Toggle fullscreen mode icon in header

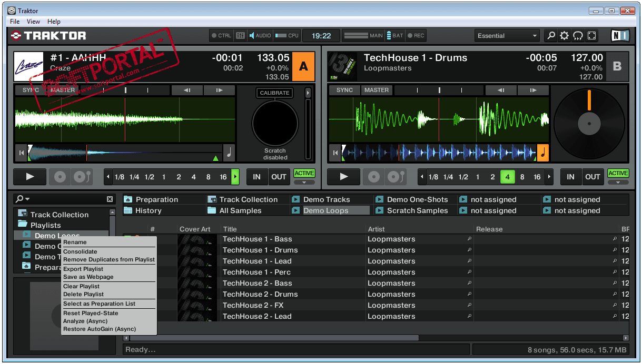click(x=592, y=36)
